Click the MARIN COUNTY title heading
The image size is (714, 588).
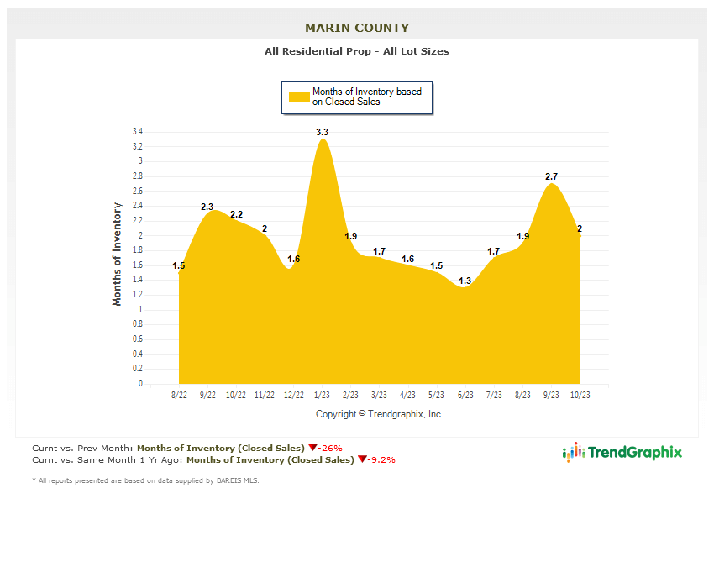point(357,28)
